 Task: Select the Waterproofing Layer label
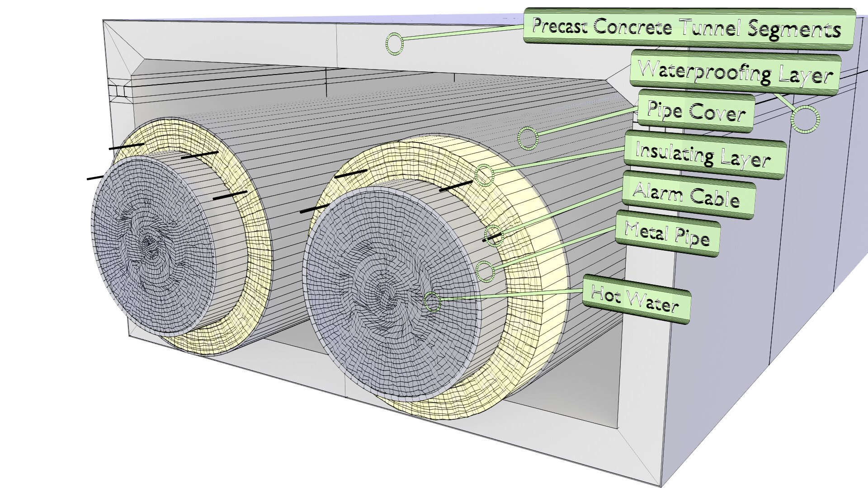coord(735,74)
